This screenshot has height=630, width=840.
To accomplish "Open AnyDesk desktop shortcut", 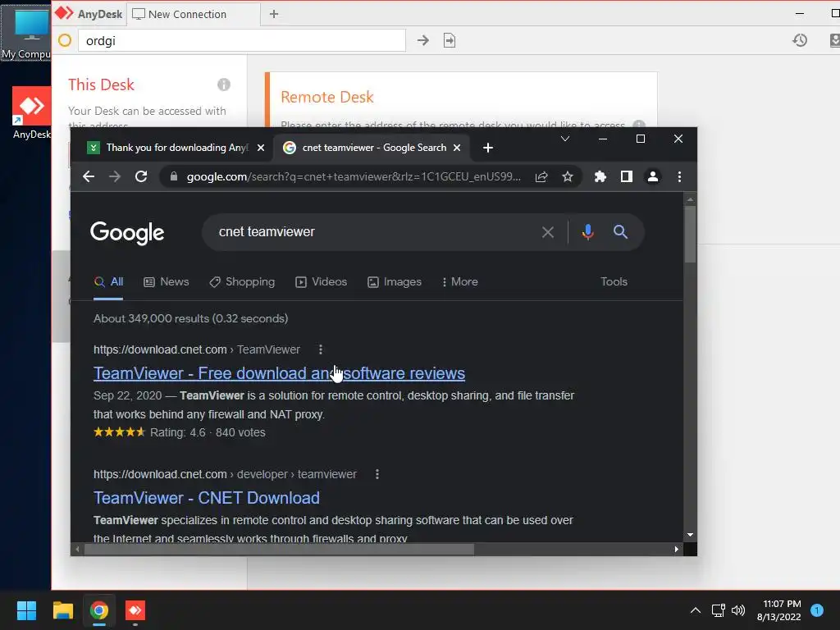I will pos(32,113).
